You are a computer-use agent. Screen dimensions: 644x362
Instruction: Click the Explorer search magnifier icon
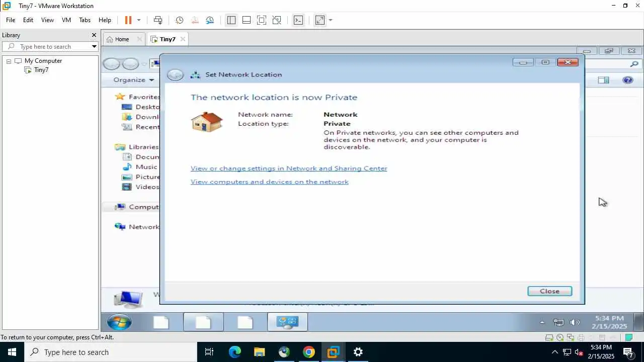634,64
